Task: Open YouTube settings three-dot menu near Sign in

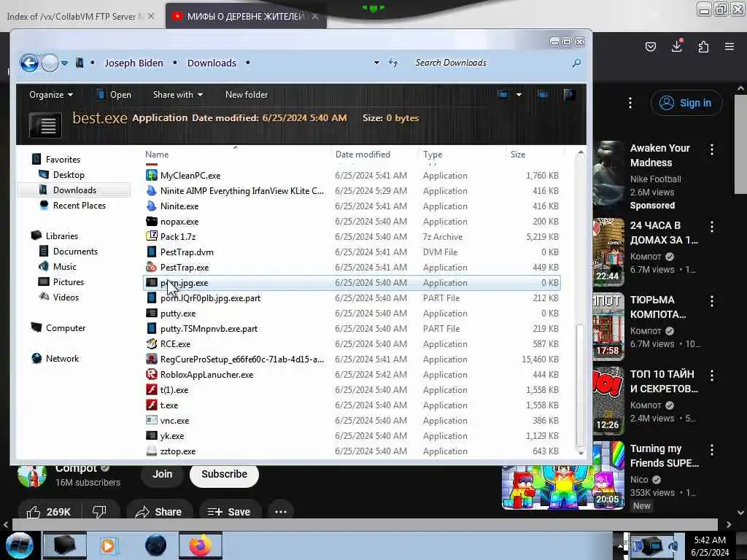Action: 630,103
